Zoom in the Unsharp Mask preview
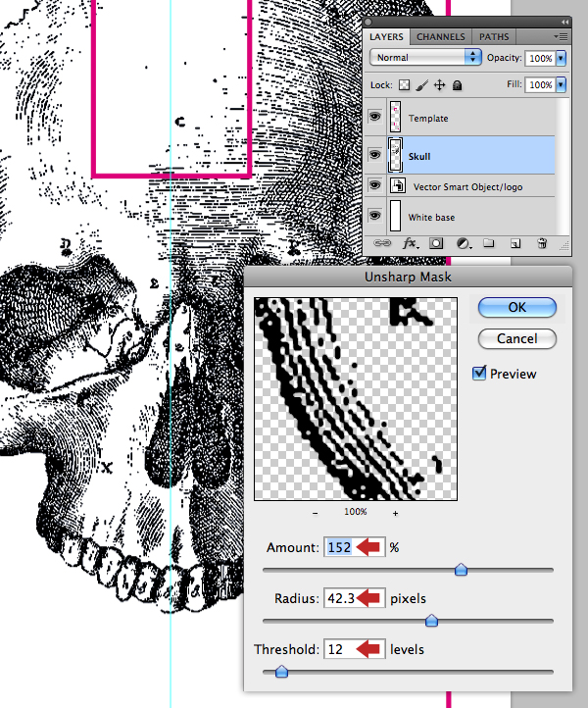The height and width of the screenshot is (708, 588). click(395, 513)
